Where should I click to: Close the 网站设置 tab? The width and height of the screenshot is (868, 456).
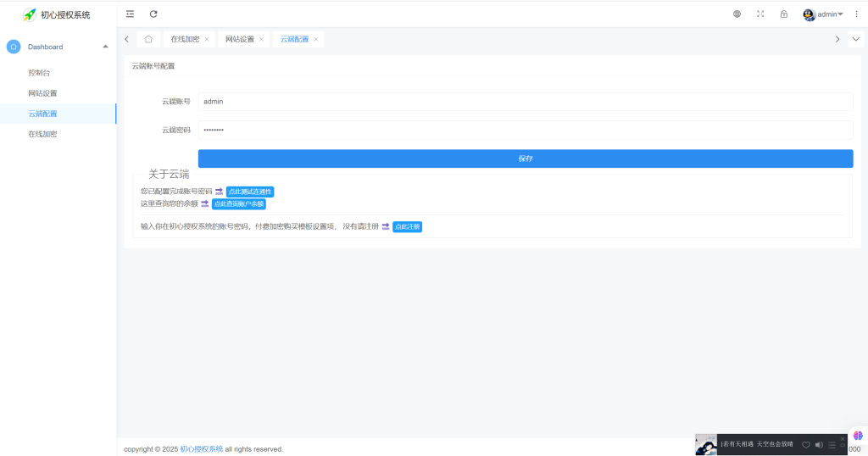261,39
